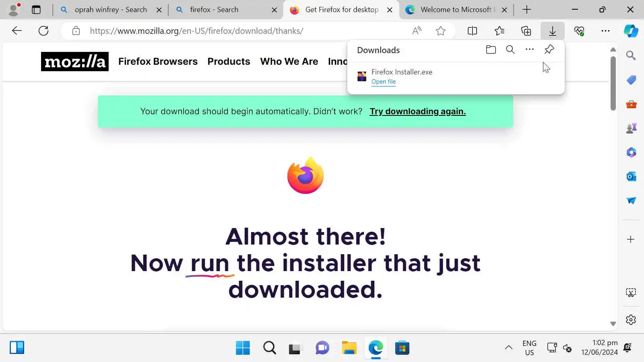Click Try downloading again link

(417, 111)
